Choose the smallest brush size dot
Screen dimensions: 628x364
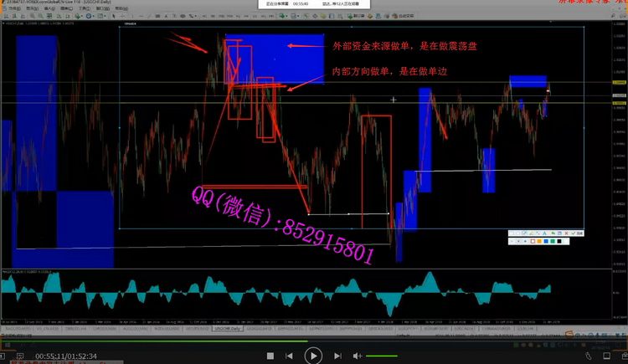512,241
